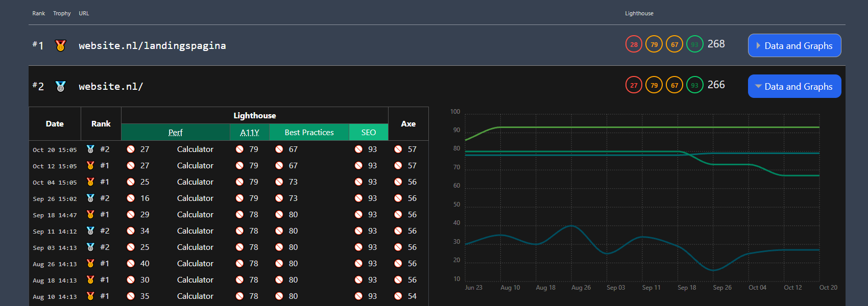868x306 pixels.
Task: Click the silver medal in the Sep 11 row
Action: 90,231
